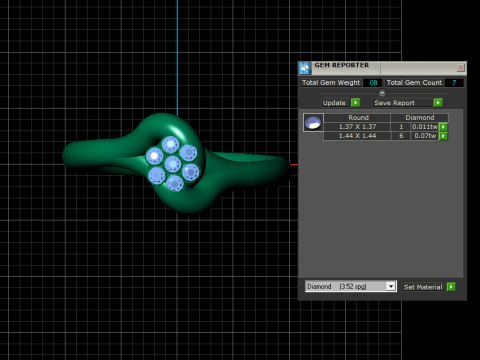Click the Set Material button label
Image resolution: width=480 pixels, height=360 pixels.
(423, 287)
